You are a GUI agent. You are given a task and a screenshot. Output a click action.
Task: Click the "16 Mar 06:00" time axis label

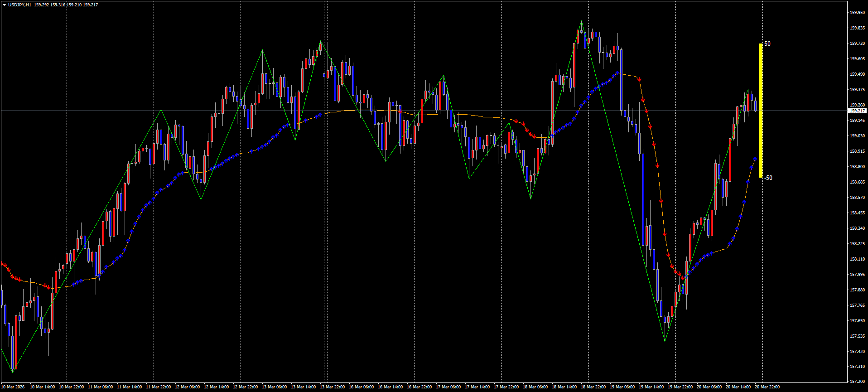point(361,387)
